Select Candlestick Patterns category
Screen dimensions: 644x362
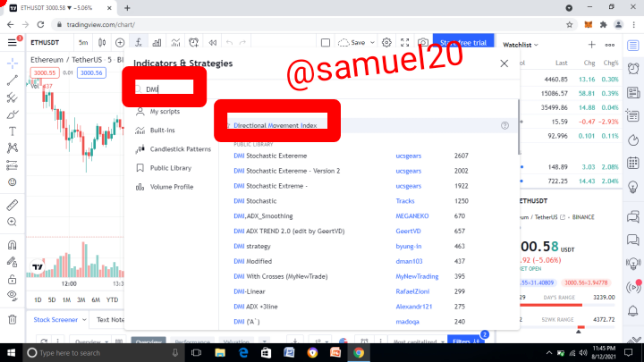pyautogui.click(x=173, y=149)
